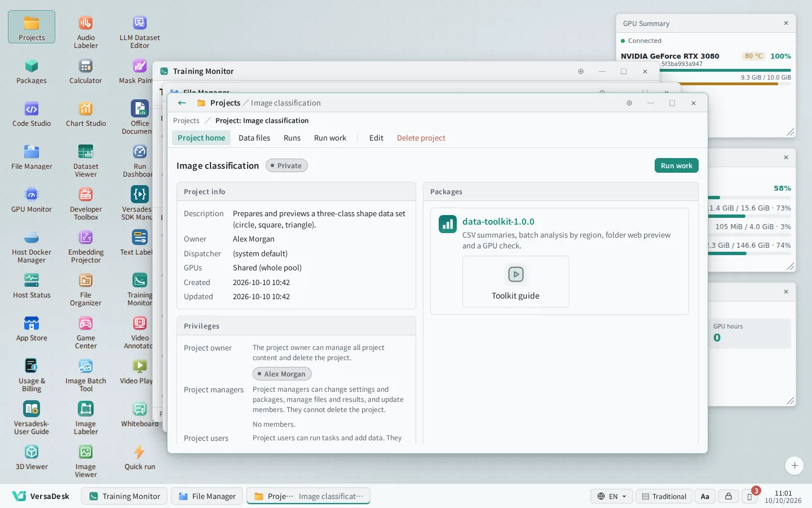
Task: Click the Alex Morgan owner chip
Action: 282,374
